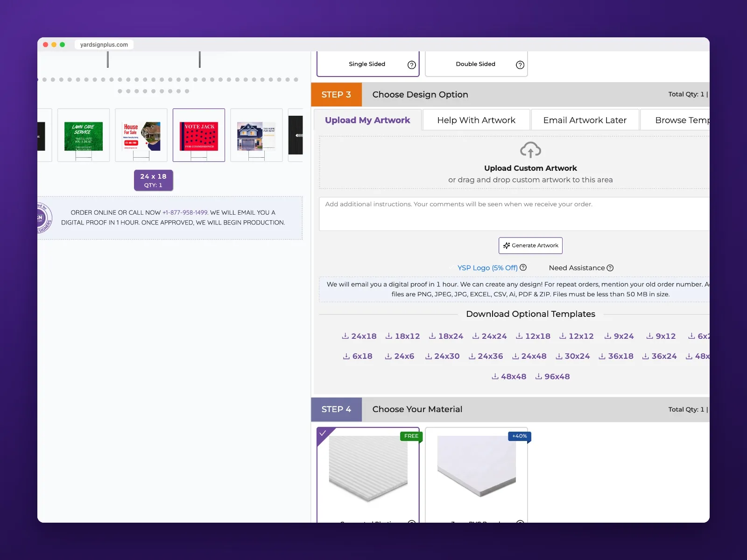Screen dimensions: 747x560
Task: Download the 36x18 template
Action: (x=616, y=356)
